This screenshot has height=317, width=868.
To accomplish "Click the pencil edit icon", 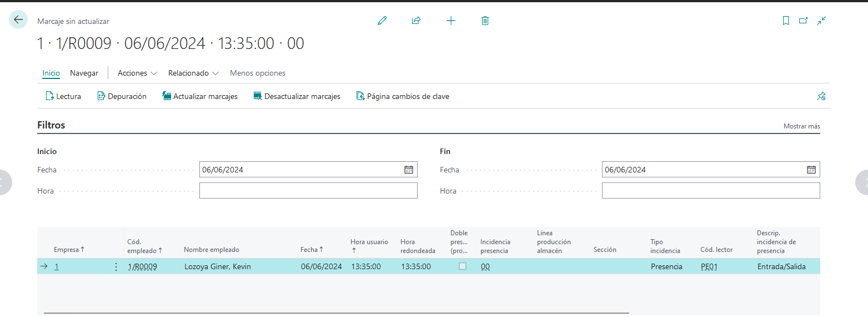I will (x=382, y=21).
